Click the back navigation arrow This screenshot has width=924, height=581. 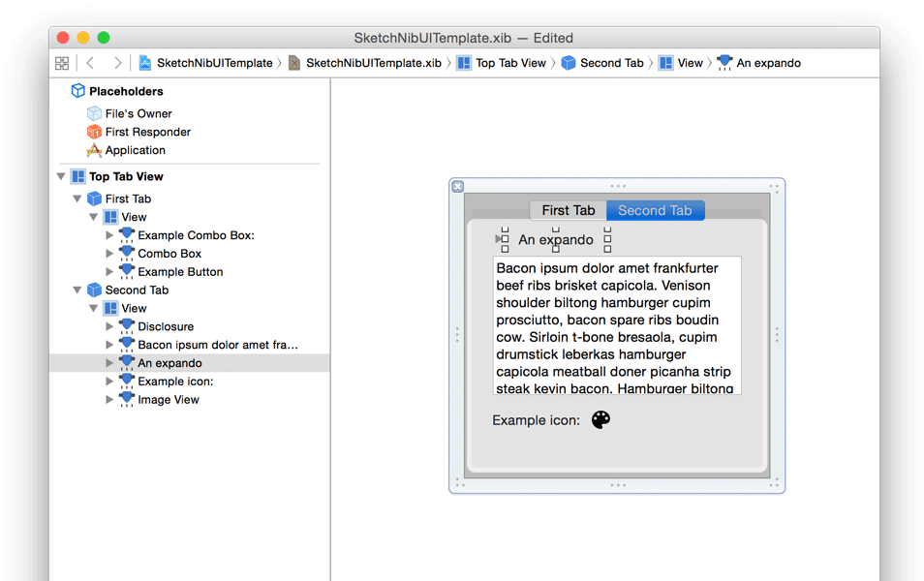pos(90,62)
